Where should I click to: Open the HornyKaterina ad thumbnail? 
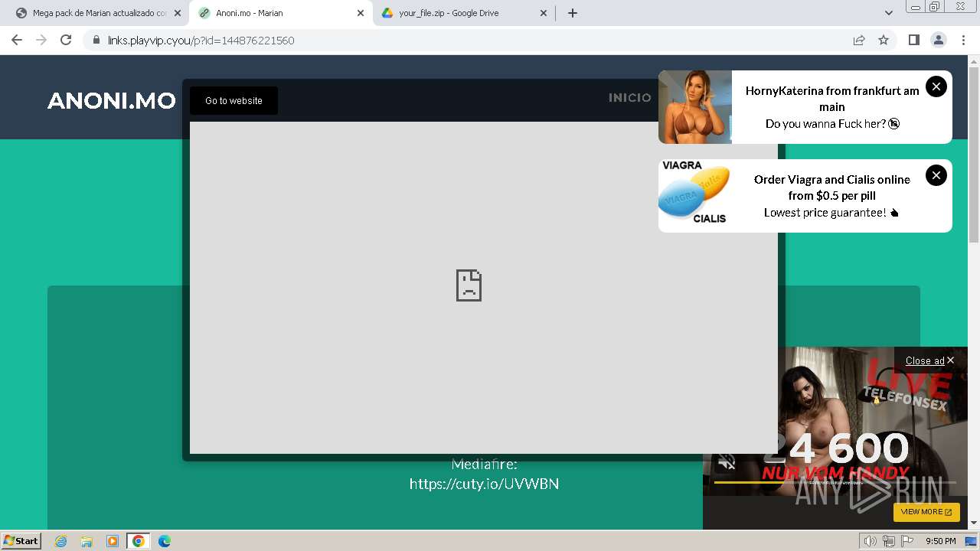tap(695, 107)
